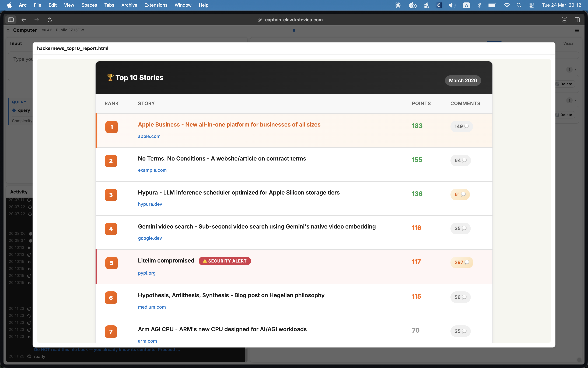Click the ready status line
The image size is (588, 368).
click(39, 356)
